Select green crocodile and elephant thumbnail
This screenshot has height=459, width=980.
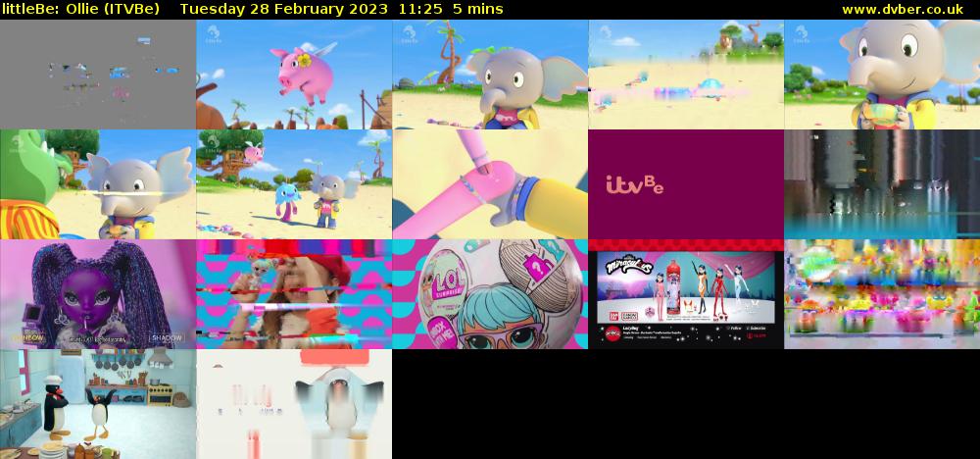[x=97, y=184]
